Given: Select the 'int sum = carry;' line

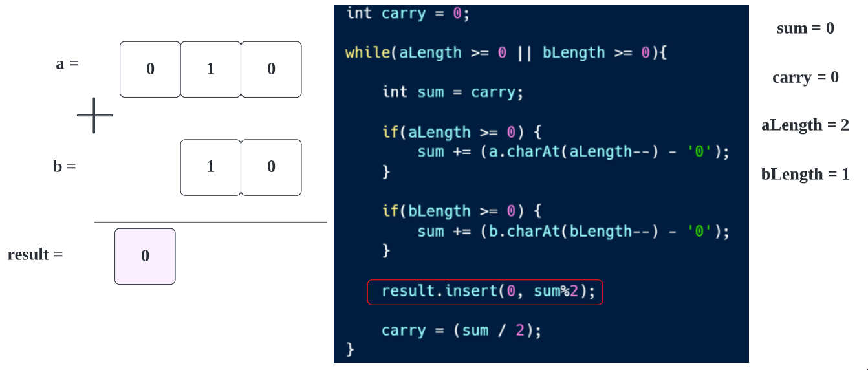Looking at the screenshot, I should (452, 92).
